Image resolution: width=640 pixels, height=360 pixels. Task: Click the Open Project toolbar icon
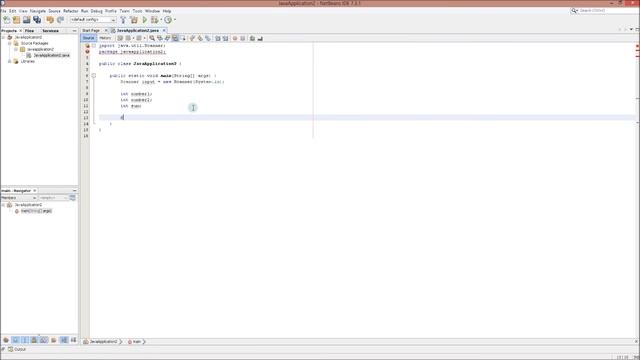[x=27, y=20]
